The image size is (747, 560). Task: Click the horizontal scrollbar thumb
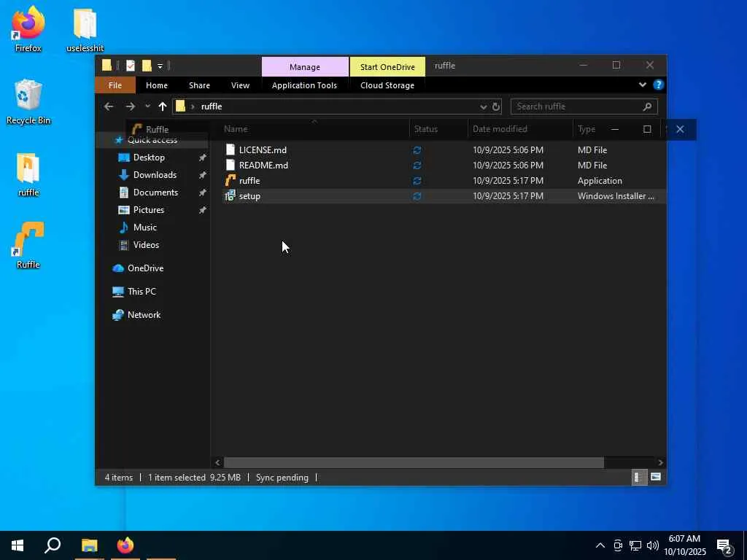414,462
